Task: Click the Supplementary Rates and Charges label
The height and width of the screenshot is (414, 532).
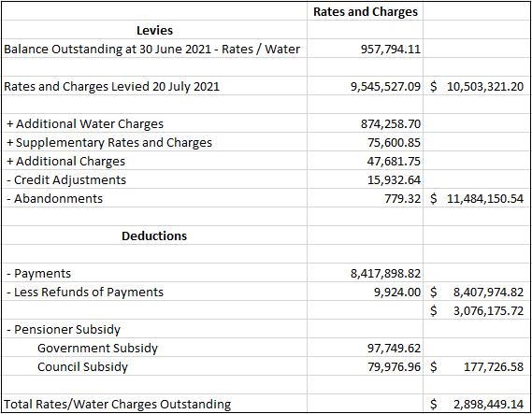Action: (109, 142)
